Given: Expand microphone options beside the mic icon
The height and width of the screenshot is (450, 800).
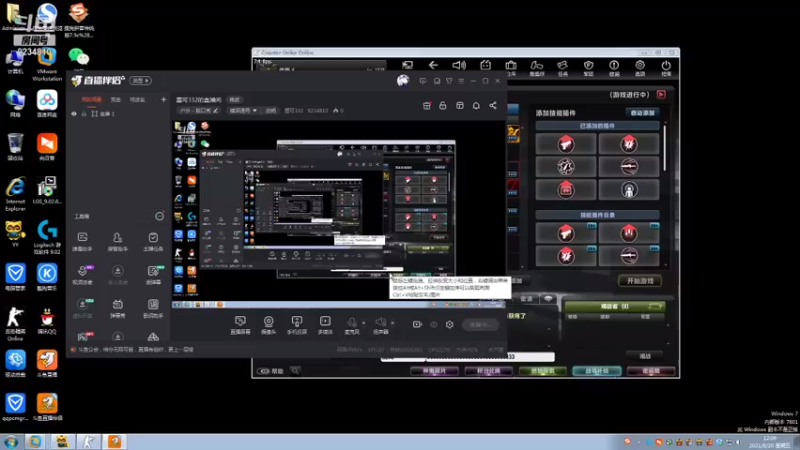Looking at the screenshot, I should (x=363, y=322).
